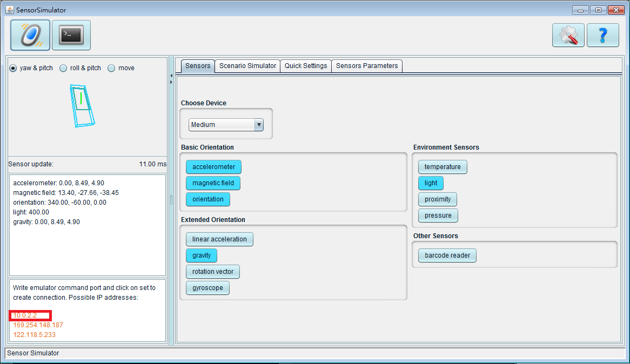Minimize the SensorSimulator window
The image size is (630, 364).
pos(580,10)
